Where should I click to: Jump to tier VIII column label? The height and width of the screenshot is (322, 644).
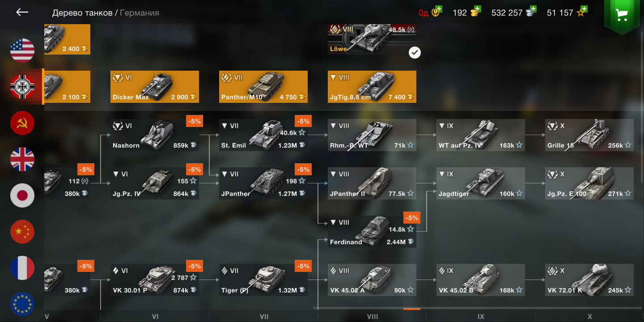(x=372, y=317)
